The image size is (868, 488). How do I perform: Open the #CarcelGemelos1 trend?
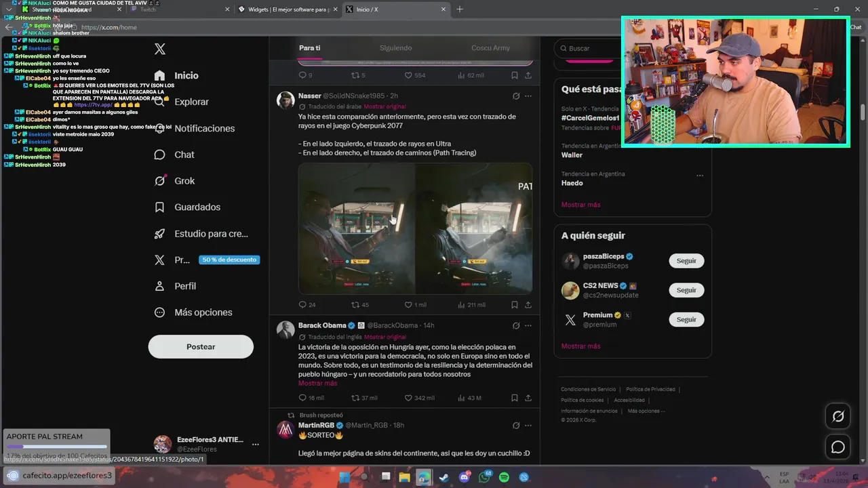[590, 118]
